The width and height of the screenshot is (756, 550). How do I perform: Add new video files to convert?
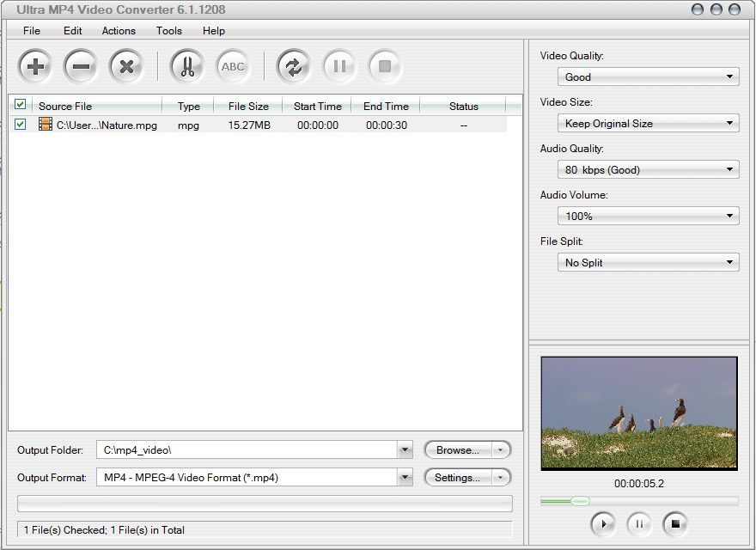[34, 66]
